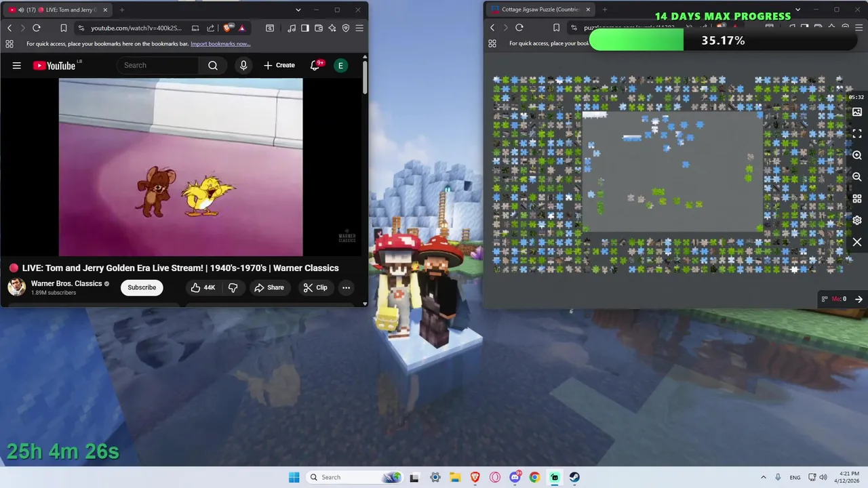Screen dimensions: 868x488
Task: Open image preview icon in puzzle sidebar
Action: coord(857,112)
